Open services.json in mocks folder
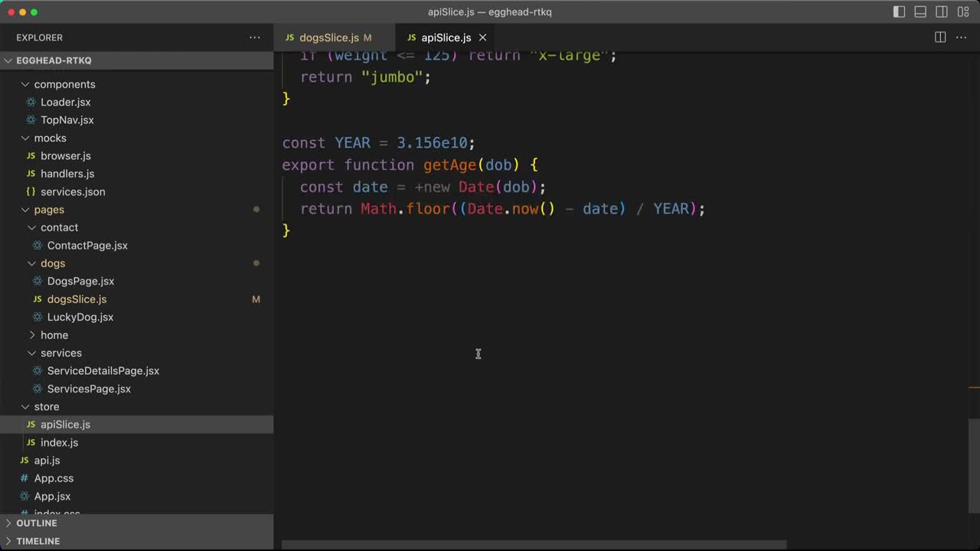Image resolution: width=980 pixels, height=551 pixels. click(x=73, y=192)
